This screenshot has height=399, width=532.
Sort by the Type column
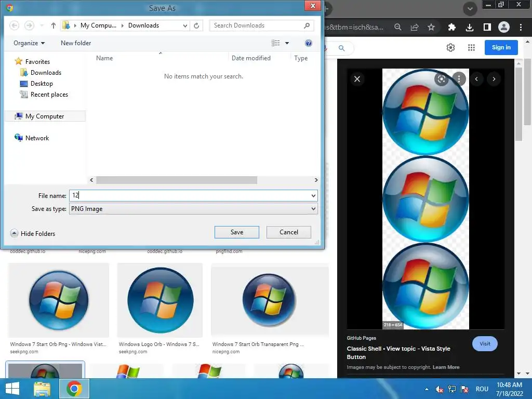(301, 58)
